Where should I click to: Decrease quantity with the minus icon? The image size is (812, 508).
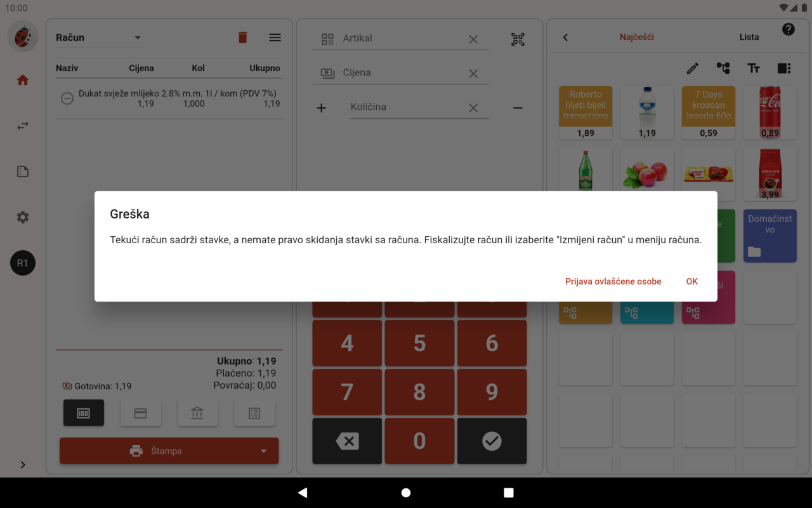[x=518, y=108]
